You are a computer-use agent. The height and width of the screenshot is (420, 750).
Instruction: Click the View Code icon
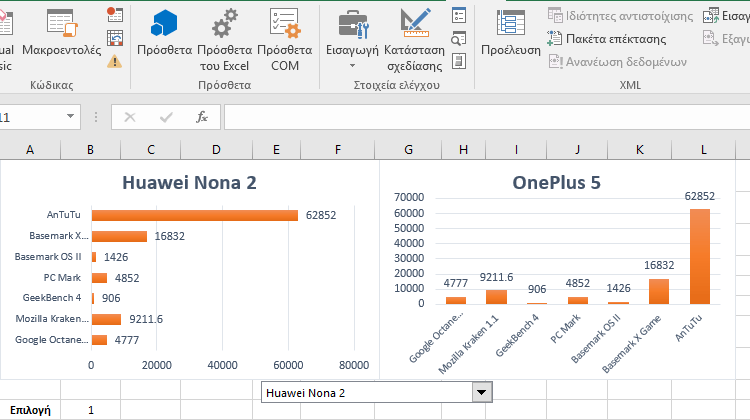pos(459,38)
